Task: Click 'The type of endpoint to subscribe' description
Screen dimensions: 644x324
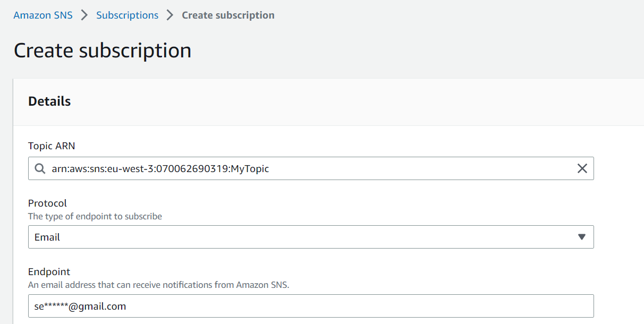Action: [95, 217]
